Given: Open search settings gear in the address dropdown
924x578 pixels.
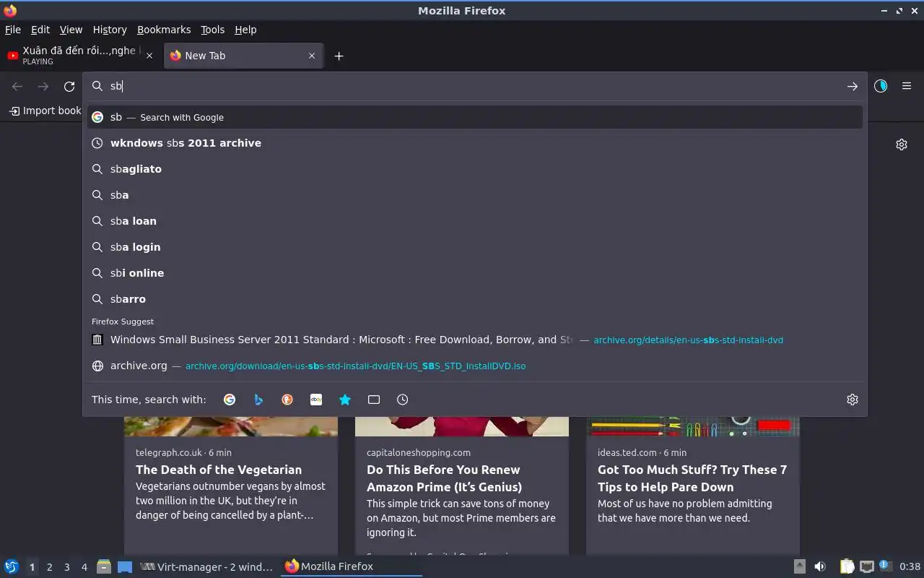Looking at the screenshot, I should click(853, 400).
